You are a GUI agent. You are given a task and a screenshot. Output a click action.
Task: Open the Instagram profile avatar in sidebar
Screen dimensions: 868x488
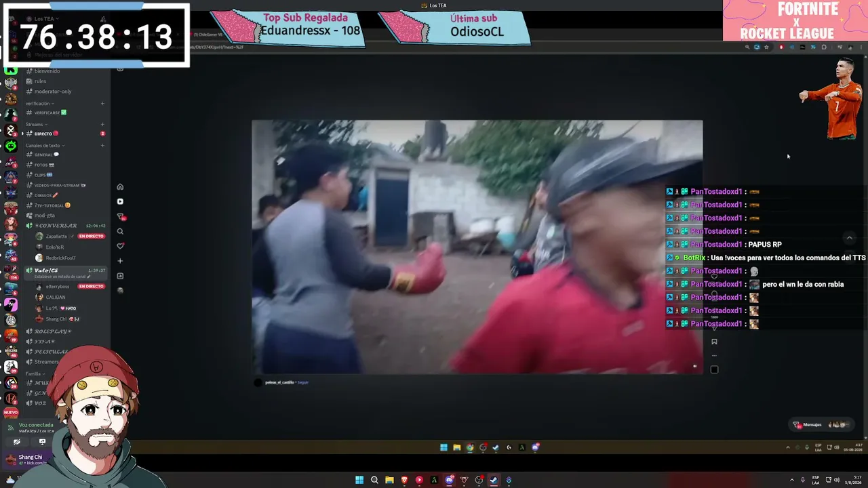120,290
